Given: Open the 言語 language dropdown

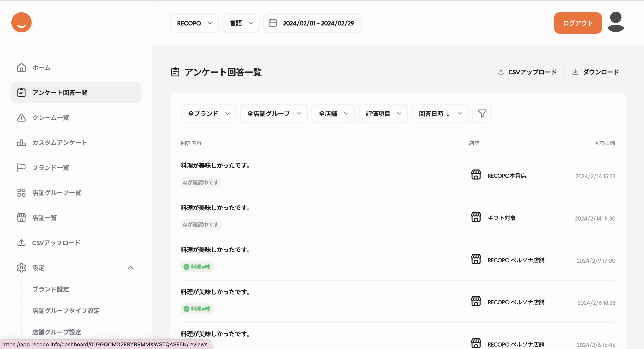Looking at the screenshot, I should point(241,23).
